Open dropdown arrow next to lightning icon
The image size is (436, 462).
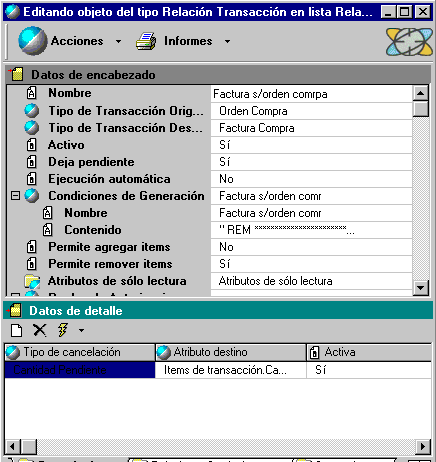[81, 331]
